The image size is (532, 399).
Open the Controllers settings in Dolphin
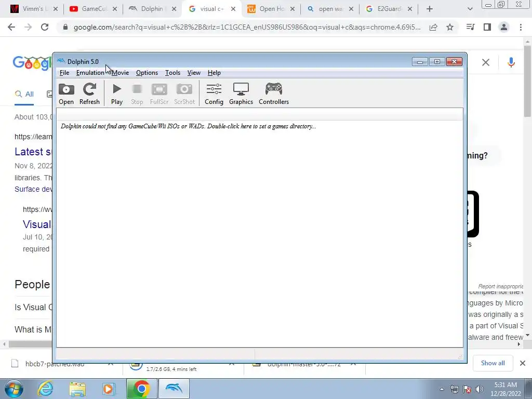[x=274, y=94]
